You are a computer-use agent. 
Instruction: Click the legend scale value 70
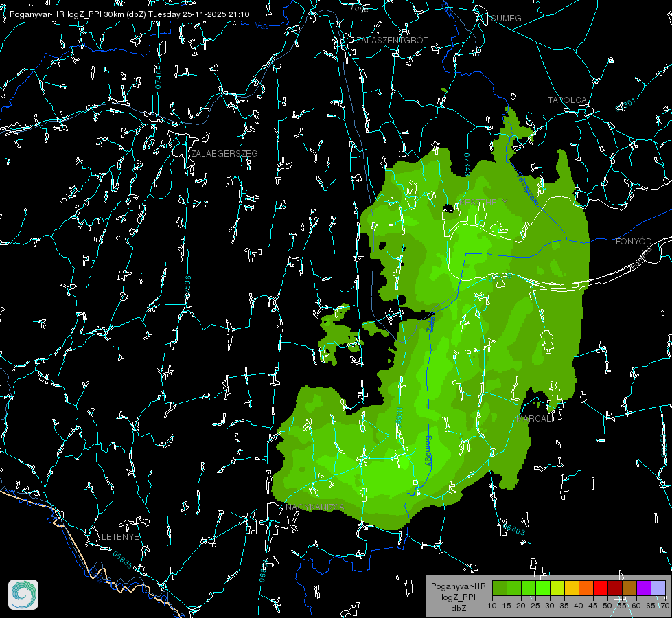point(664,606)
